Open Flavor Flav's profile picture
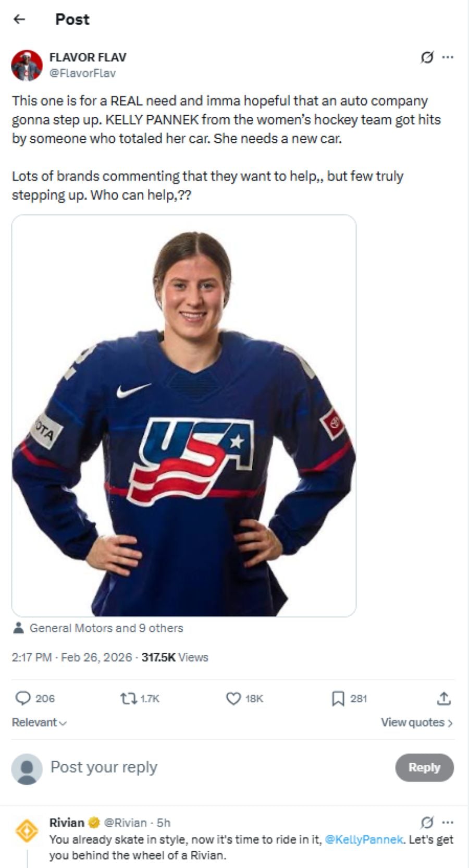 [27, 65]
